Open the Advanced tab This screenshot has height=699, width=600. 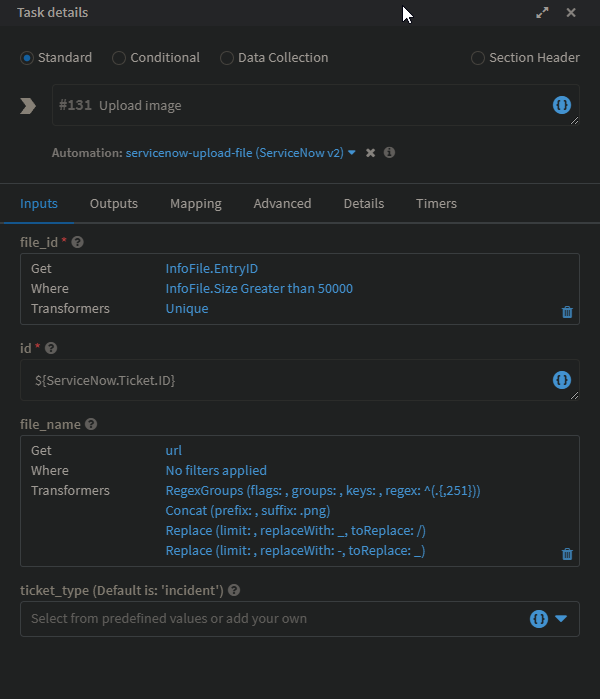[282, 203]
